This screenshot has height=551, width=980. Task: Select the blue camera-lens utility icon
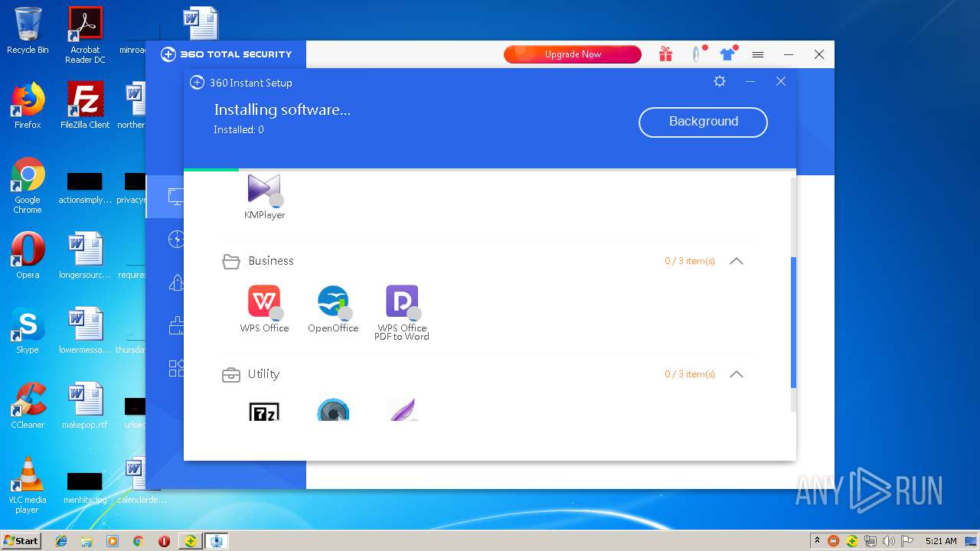coord(333,410)
